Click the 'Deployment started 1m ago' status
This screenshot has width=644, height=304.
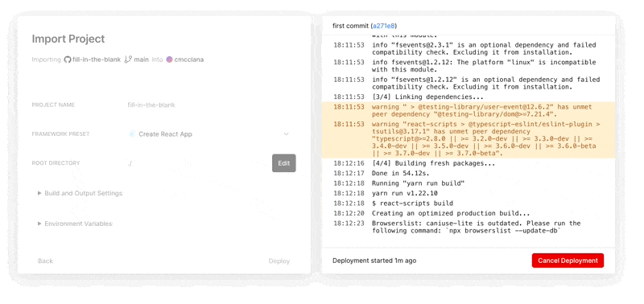tap(374, 261)
